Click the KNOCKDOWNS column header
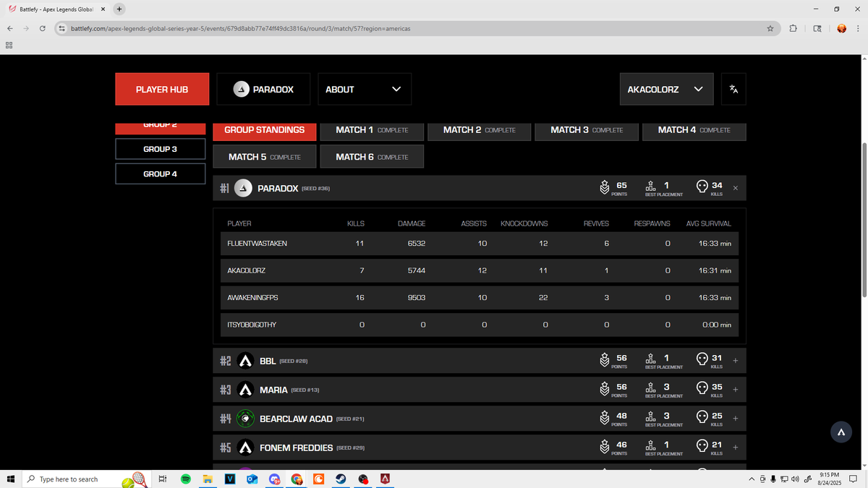 (x=524, y=223)
